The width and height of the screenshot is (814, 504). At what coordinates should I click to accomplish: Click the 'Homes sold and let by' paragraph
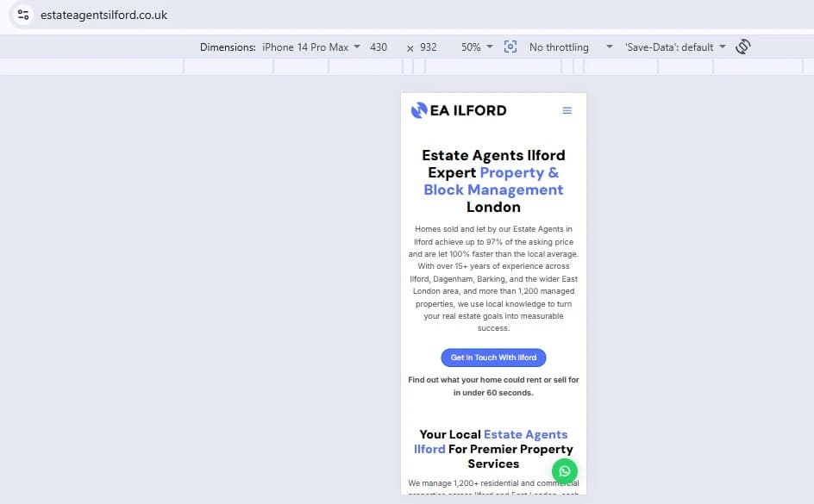[493, 278]
